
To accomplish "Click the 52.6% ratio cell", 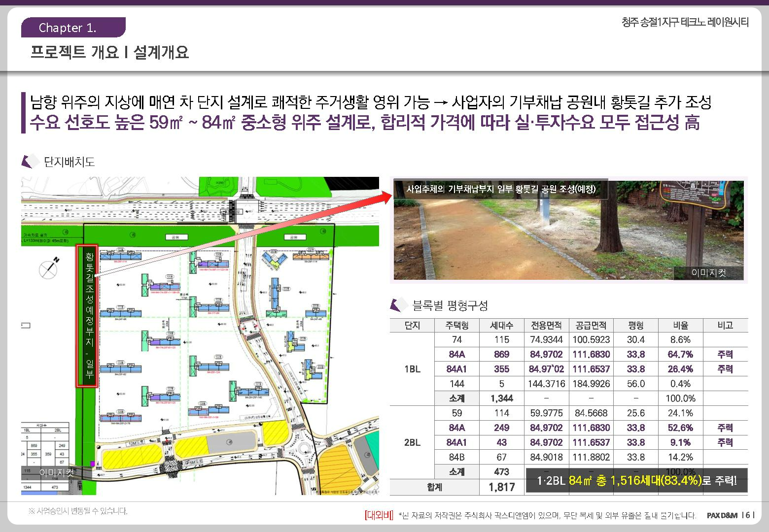I will click(680, 428).
